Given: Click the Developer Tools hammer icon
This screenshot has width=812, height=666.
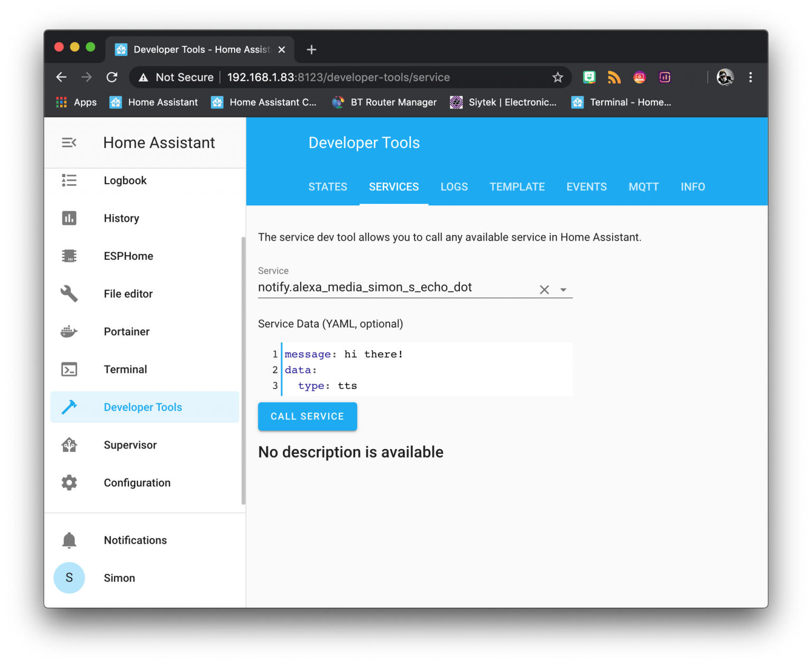Looking at the screenshot, I should (69, 407).
